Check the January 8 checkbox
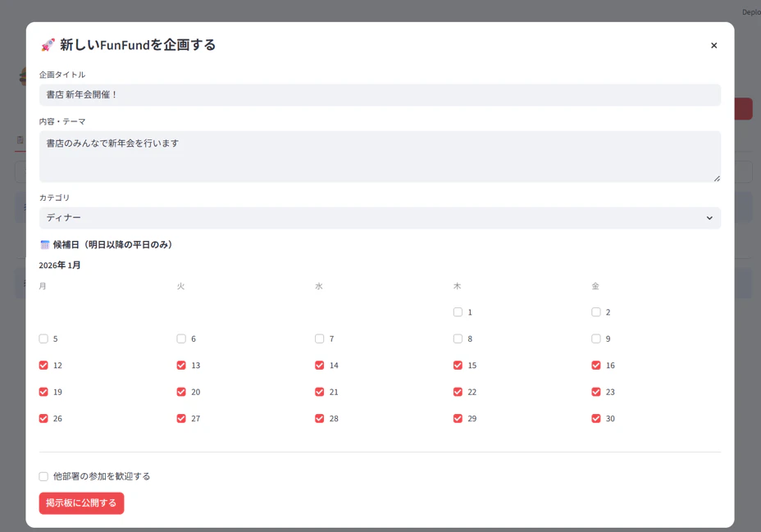The height and width of the screenshot is (532, 761). pyautogui.click(x=458, y=339)
